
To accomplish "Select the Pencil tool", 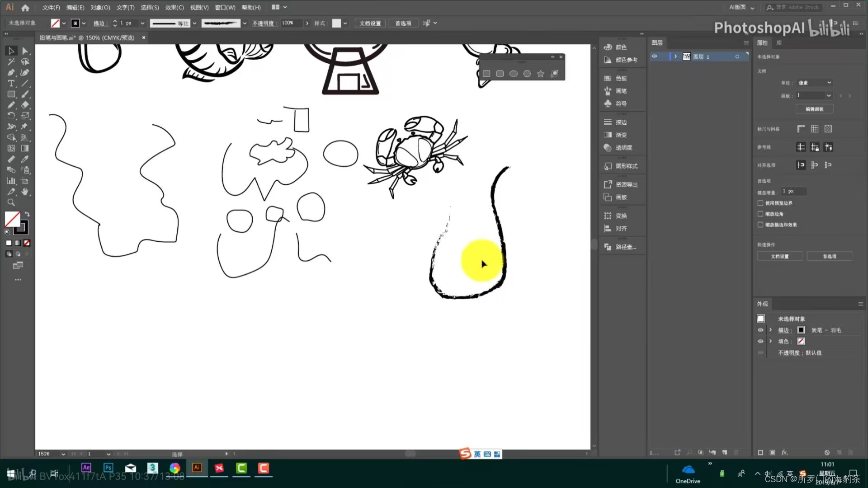I will pyautogui.click(x=11, y=105).
